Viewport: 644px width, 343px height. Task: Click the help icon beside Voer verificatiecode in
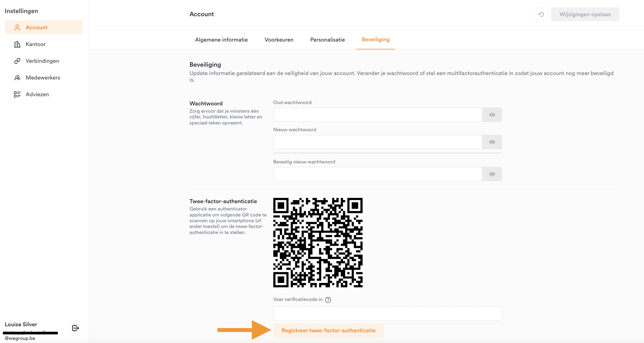(x=328, y=300)
